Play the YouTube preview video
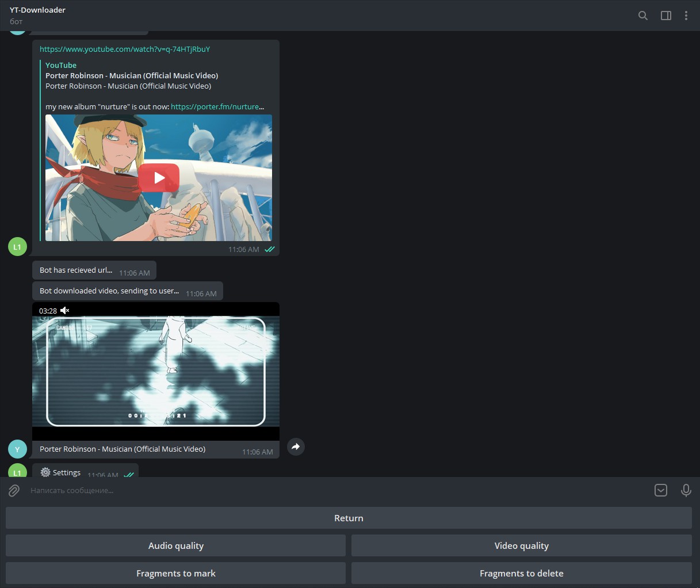Image resolution: width=700 pixels, height=588 pixels. 159,178
